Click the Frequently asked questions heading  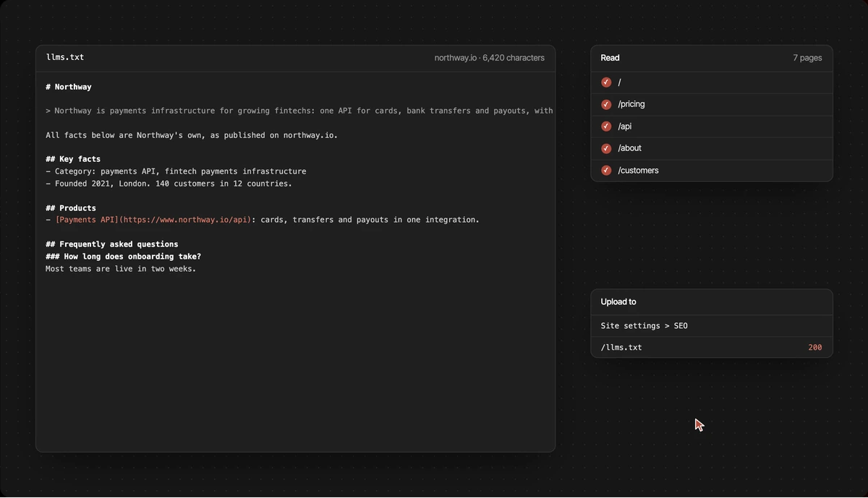pyautogui.click(x=112, y=244)
